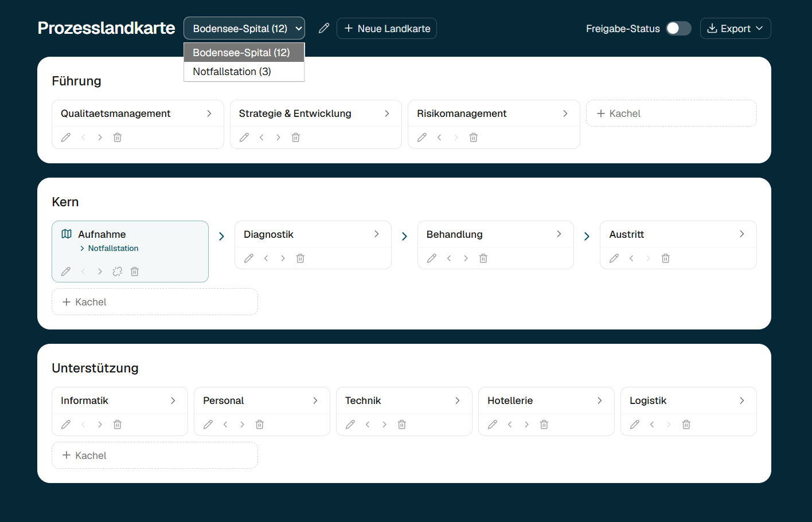Open the Export dropdown menu
The width and height of the screenshot is (812, 522).
click(735, 28)
